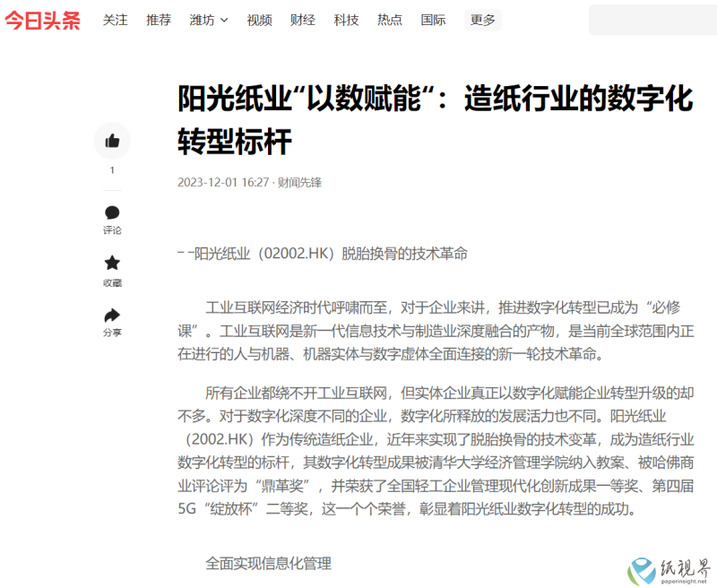Click the like count number 1
Image resolution: width=717 pixels, height=588 pixels.
pyautogui.click(x=112, y=170)
